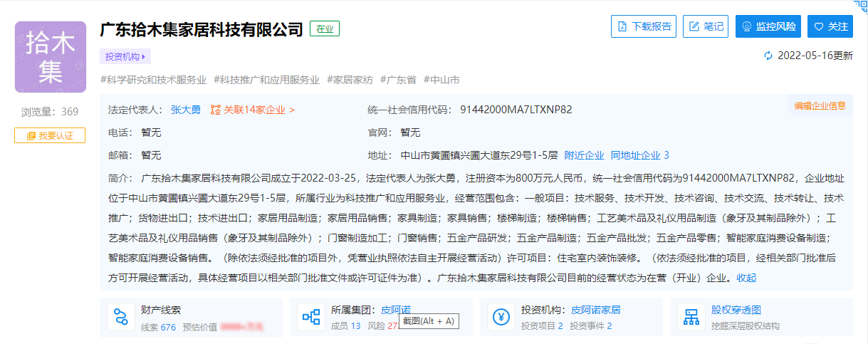Screen dimensions: 868x344
Task: Open the 同地址企业 3 link
Action: click(x=639, y=155)
